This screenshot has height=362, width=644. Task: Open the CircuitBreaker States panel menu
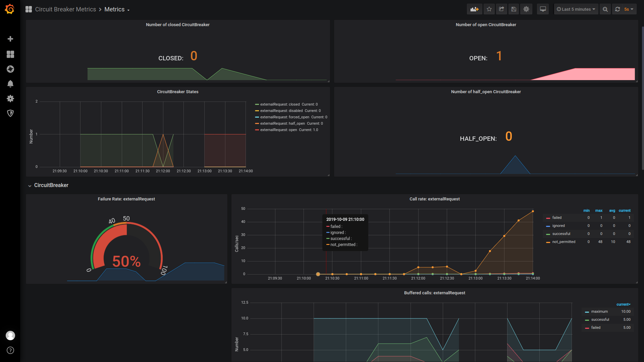click(177, 92)
